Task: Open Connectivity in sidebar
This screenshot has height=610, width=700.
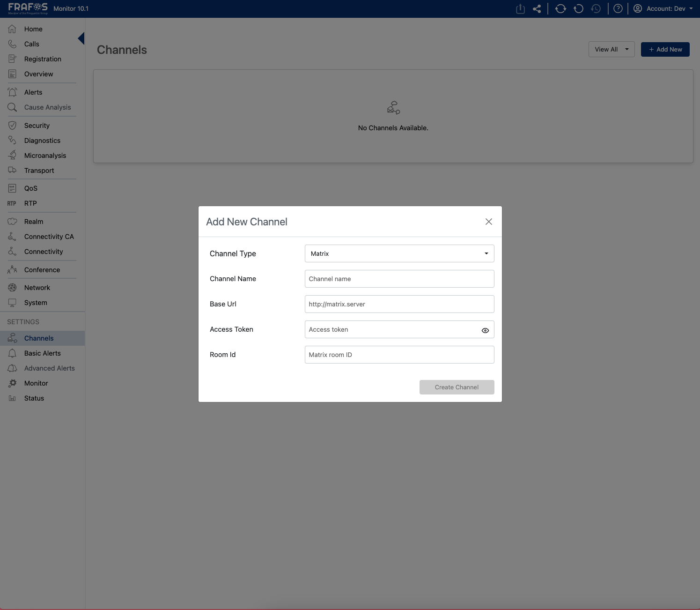Action: point(42,252)
